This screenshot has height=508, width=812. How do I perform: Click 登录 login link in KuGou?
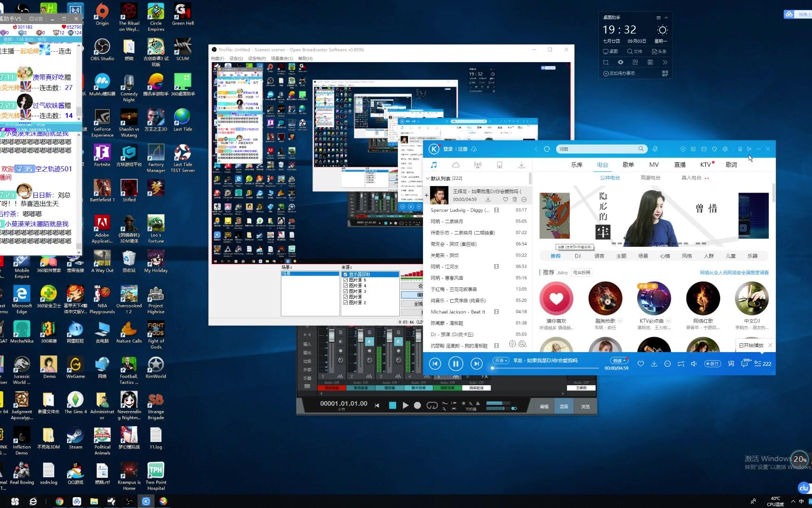click(x=448, y=149)
